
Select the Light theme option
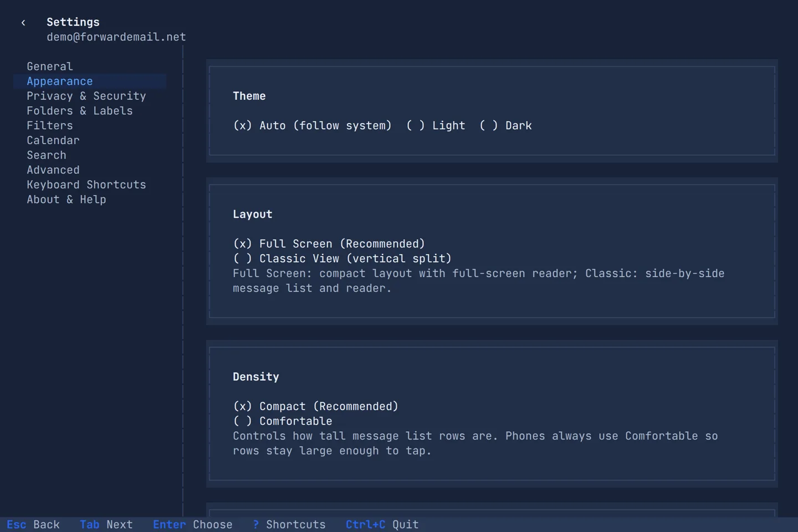coord(436,126)
